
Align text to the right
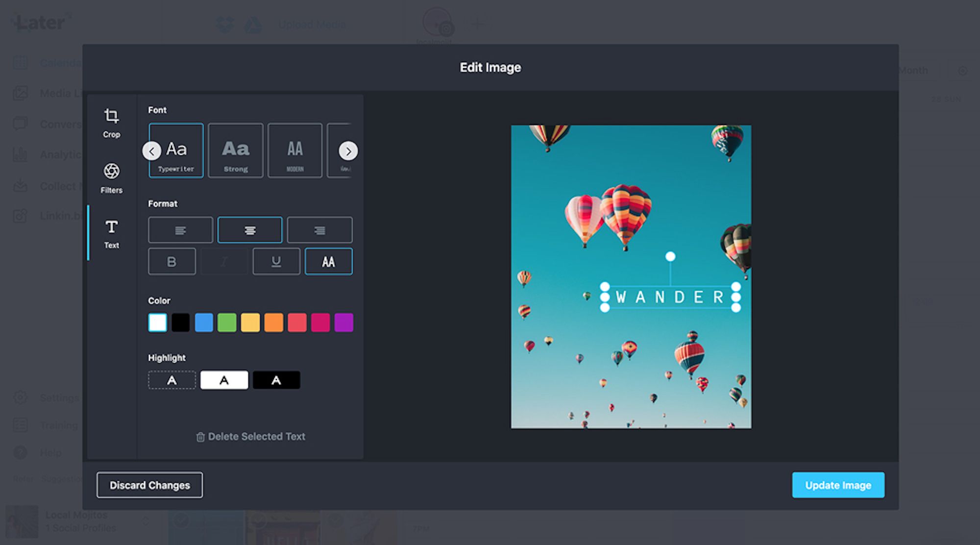(319, 230)
